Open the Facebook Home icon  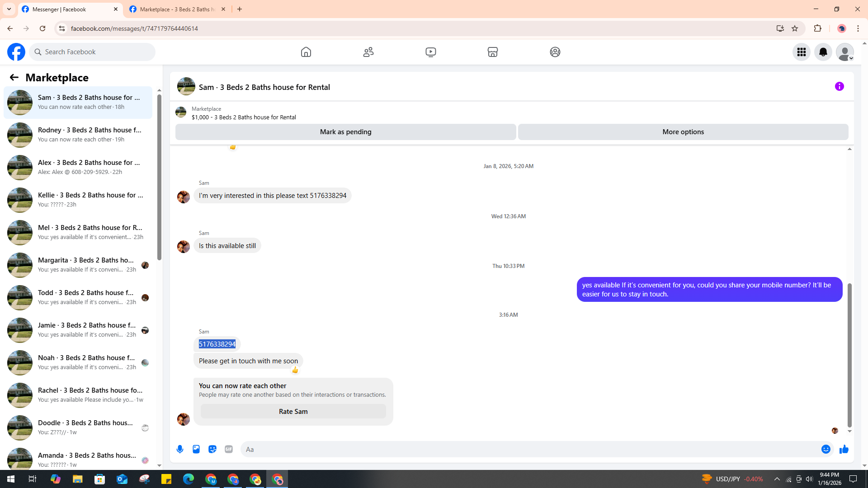coord(306,52)
